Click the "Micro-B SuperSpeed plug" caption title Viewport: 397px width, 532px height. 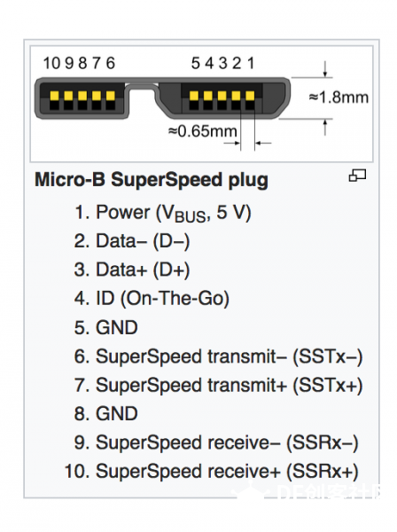coord(152,180)
